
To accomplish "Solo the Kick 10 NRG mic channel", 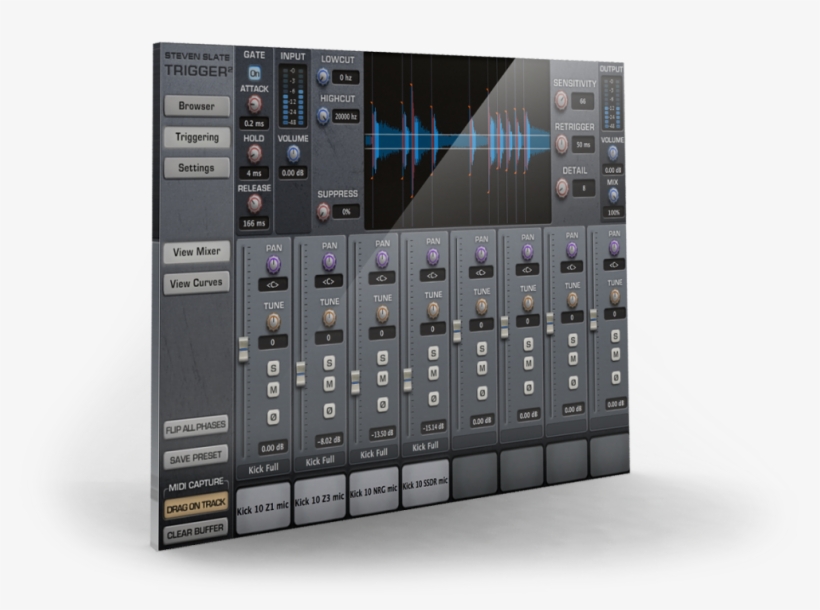I will (382, 358).
